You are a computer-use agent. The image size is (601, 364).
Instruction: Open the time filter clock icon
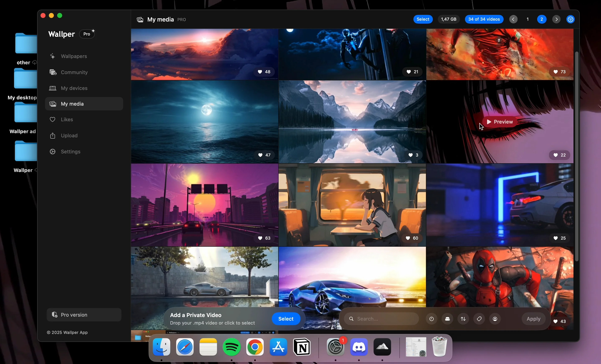coord(432,319)
